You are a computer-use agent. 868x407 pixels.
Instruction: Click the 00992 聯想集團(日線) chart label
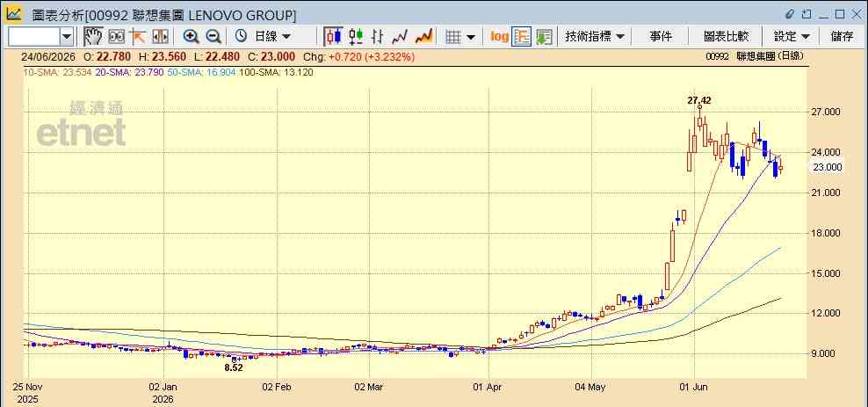(755, 56)
